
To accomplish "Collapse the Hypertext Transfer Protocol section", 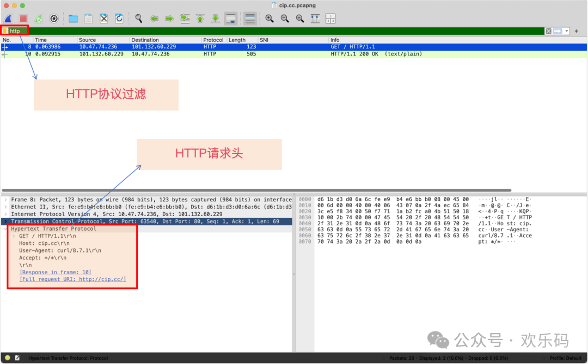I will [x=5, y=229].
